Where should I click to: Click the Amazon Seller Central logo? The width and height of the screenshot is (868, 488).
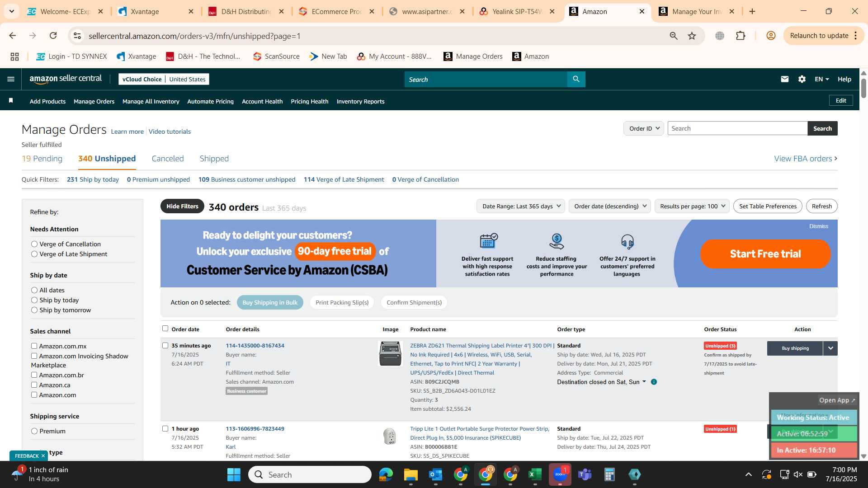click(x=66, y=79)
